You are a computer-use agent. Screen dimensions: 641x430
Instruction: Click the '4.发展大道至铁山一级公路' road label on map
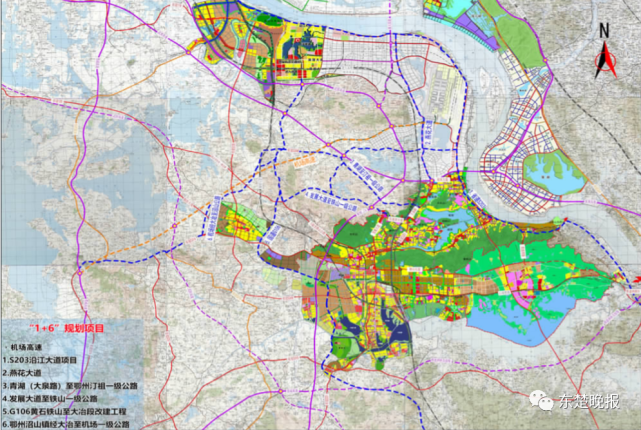[x=331, y=201]
